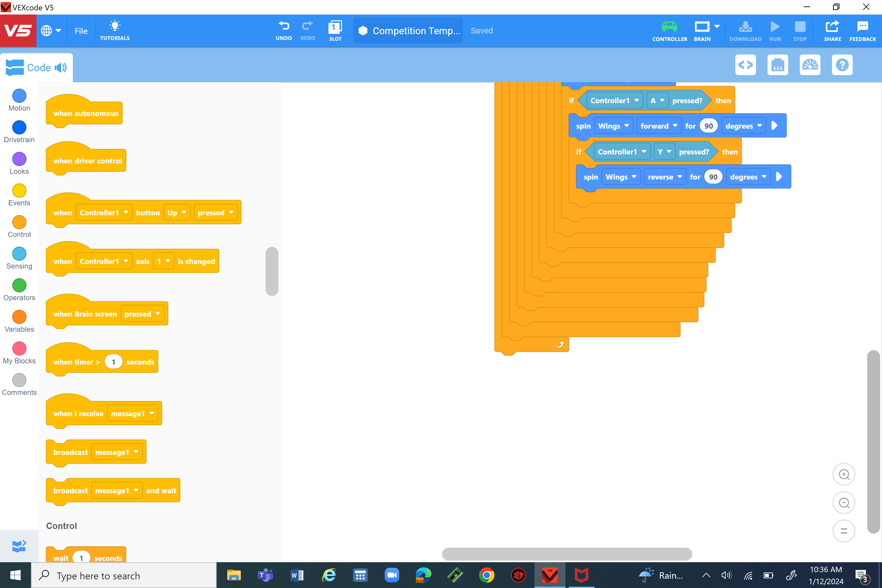
Task: Open the Brain dropdown arrow
Action: (x=717, y=27)
